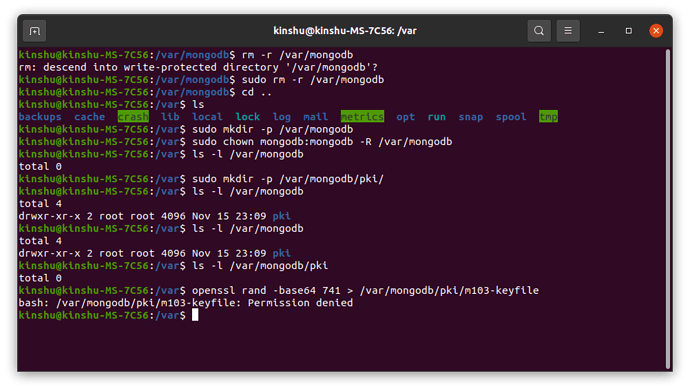Viewport: 690px width, 391px height.
Task: Click the terminal vertical scrollbar
Action: pos(668,209)
